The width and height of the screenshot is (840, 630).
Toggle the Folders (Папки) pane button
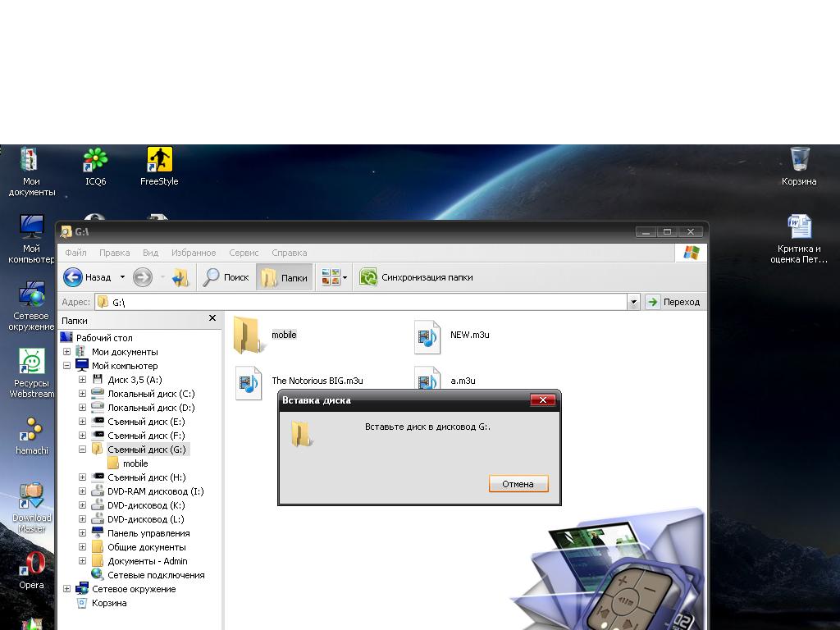point(284,277)
